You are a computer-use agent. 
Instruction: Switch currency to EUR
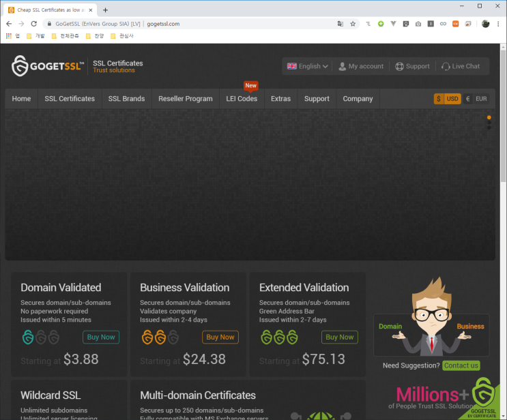(476, 99)
